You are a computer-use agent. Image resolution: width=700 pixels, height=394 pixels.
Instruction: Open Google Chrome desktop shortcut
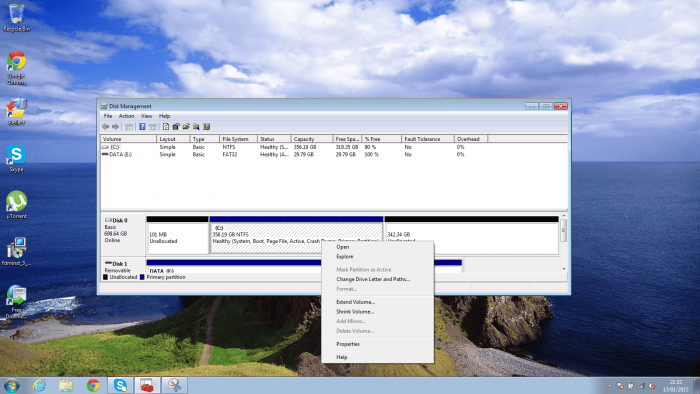coord(17,68)
